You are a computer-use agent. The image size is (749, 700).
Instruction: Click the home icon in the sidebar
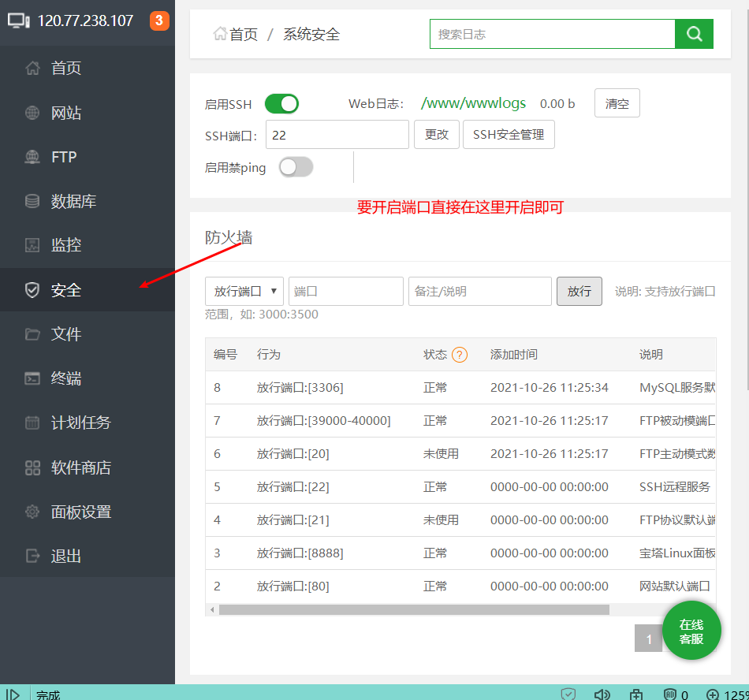point(32,68)
